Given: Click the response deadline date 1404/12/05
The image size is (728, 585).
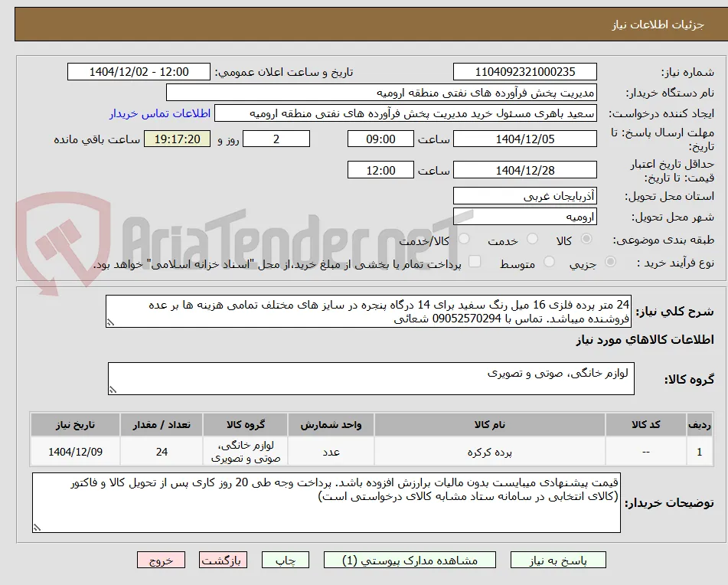Looking at the screenshot, I should click(x=525, y=139).
